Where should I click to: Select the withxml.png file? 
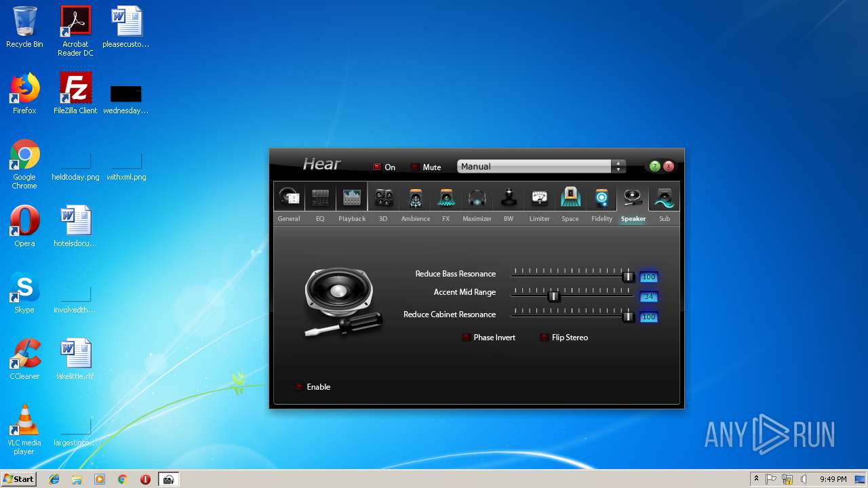[x=126, y=167]
